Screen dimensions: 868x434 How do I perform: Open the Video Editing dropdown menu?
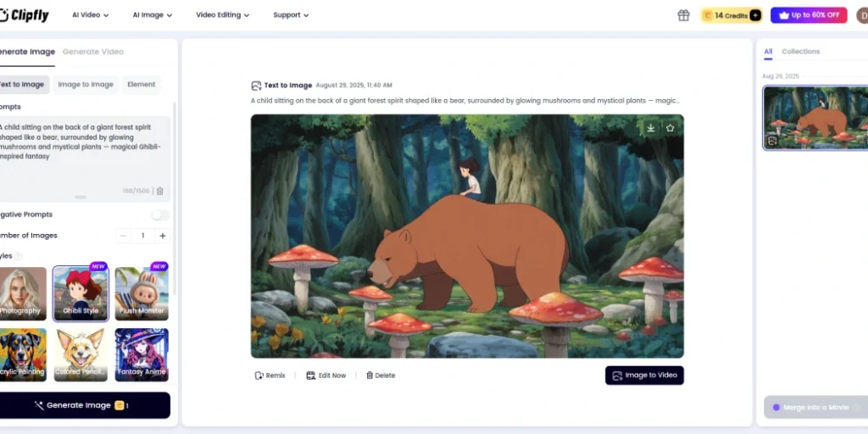pos(223,15)
